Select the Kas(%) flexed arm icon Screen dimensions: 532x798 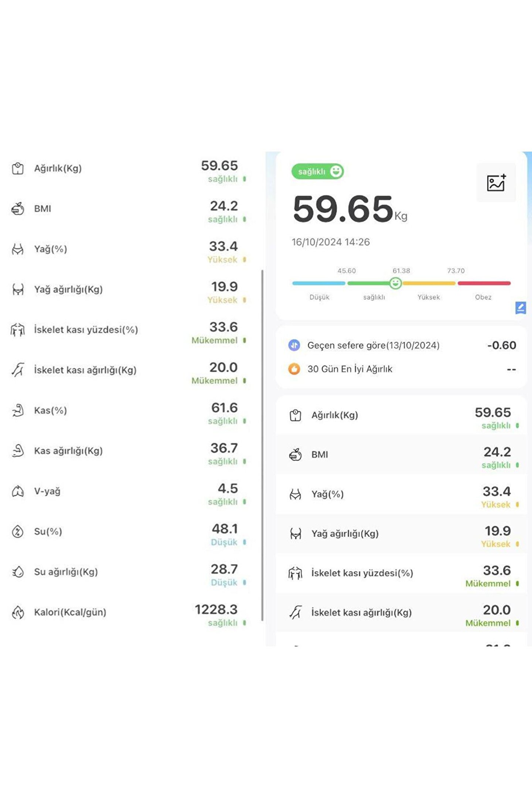point(18,410)
